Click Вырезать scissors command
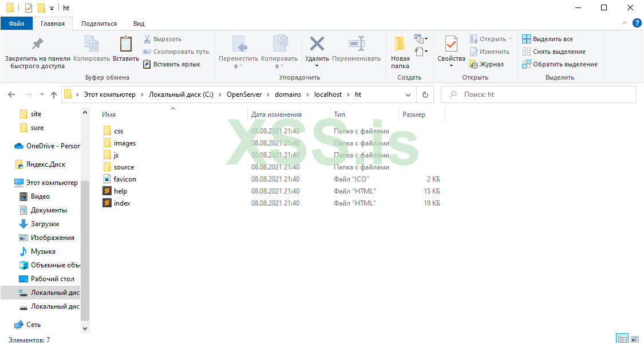The height and width of the screenshot is (343, 644). coord(162,39)
